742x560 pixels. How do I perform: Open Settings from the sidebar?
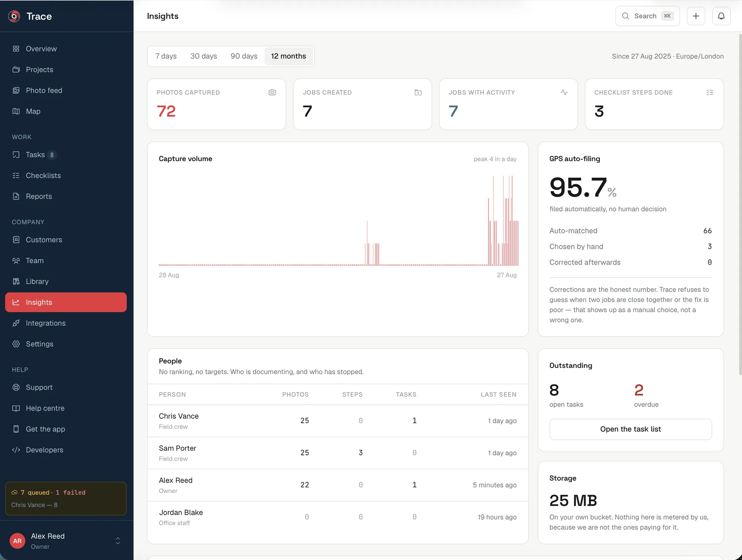[x=66, y=344]
